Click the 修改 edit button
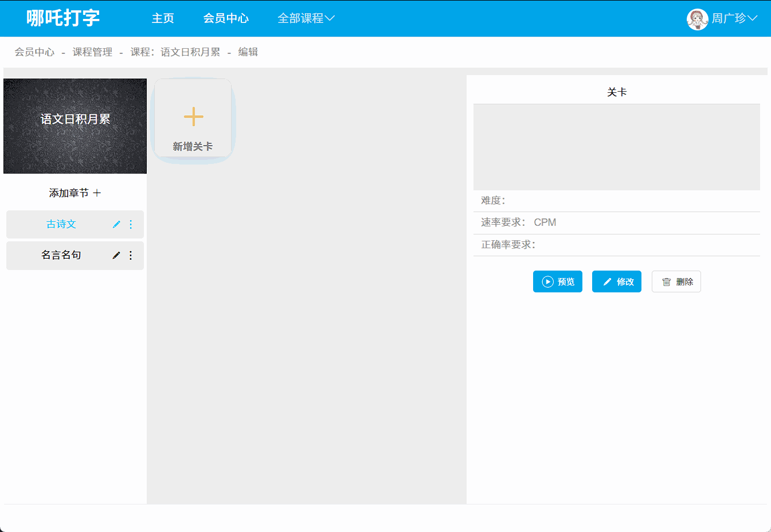The width and height of the screenshot is (771, 532). pyautogui.click(x=617, y=281)
